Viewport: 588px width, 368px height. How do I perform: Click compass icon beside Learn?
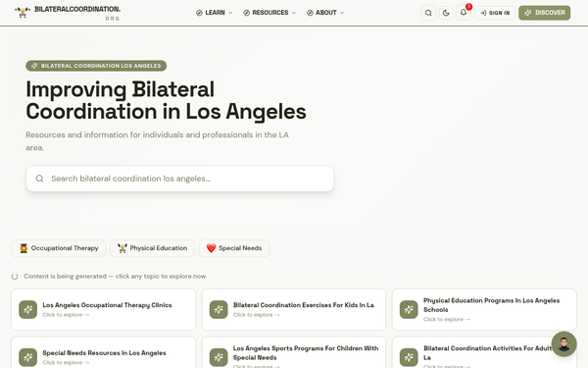coord(199,13)
